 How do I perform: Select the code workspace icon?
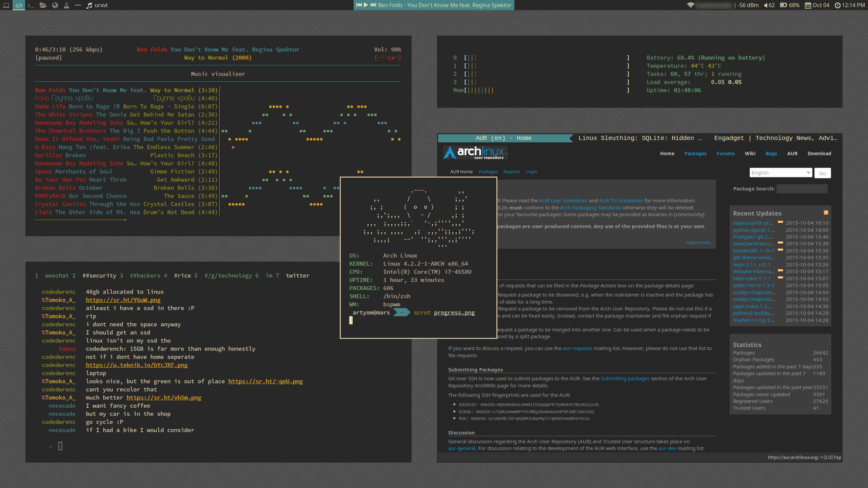[x=19, y=5]
